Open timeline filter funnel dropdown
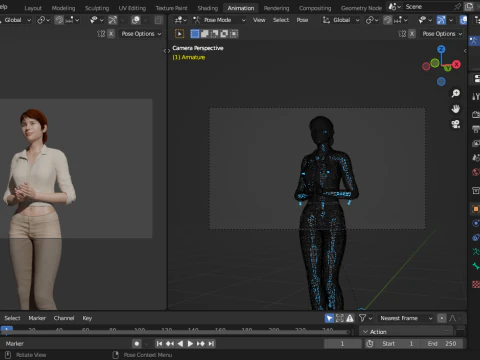 click(x=365, y=318)
